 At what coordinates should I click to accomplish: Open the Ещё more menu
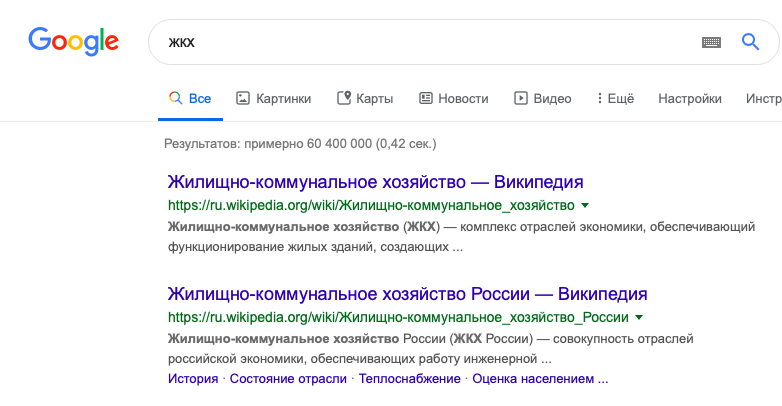coord(615,98)
